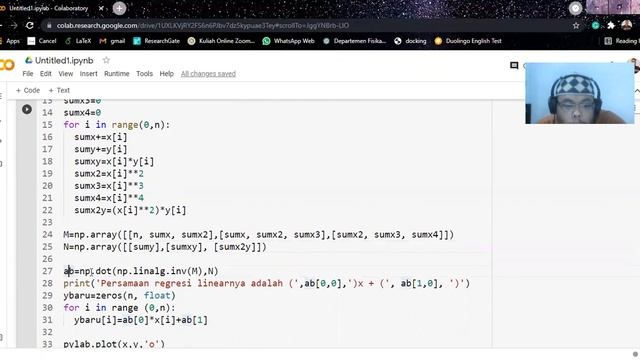This screenshot has width=640, height=360.
Task: Click the notebook title Untitled1.ipynb
Action: coord(64,60)
